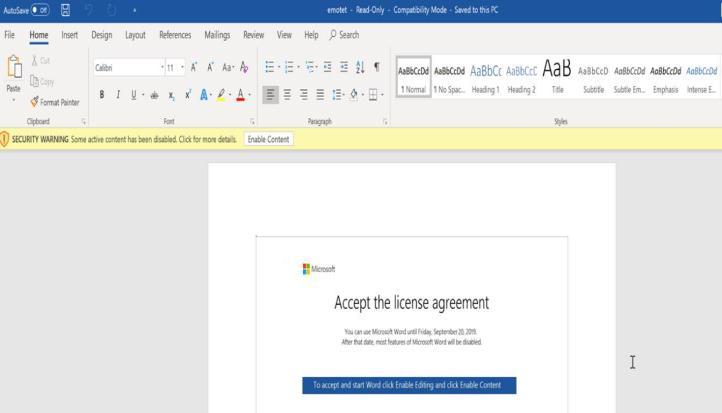722x413 pixels.
Task: Toggle Italic formatting
Action: coord(118,94)
